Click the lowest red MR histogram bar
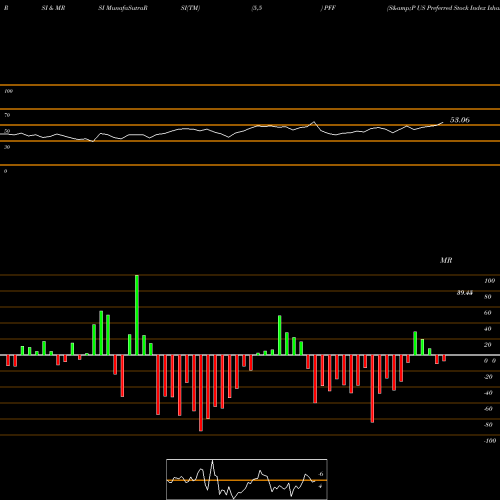This screenshot has height=500, width=500. coord(201,393)
